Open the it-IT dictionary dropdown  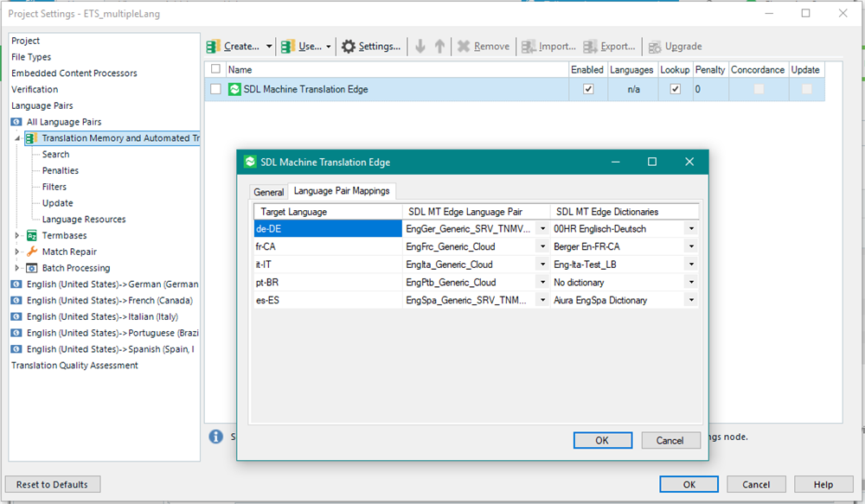[x=691, y=265]
